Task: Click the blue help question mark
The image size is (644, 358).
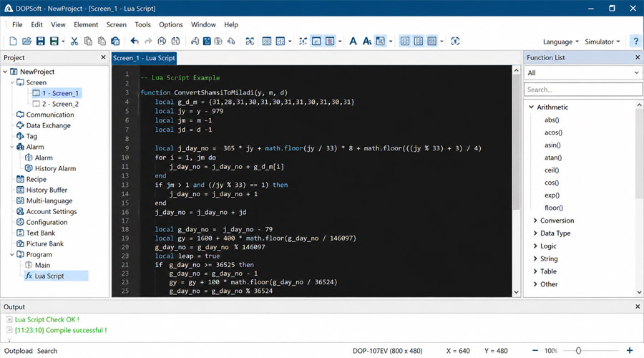Action: pos(636,41)
